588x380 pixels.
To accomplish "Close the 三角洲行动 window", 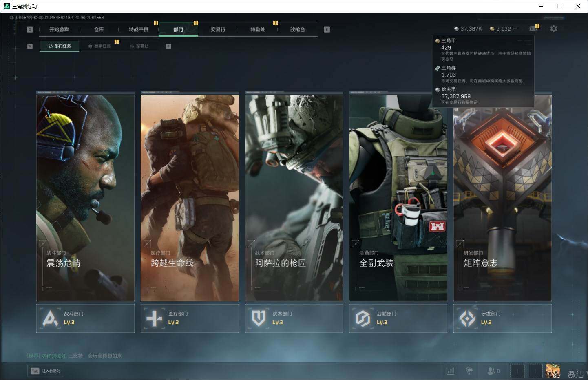I will pos(578,6).
